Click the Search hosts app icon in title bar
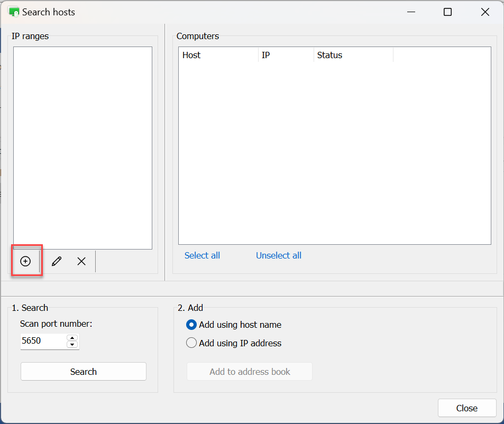The width and height of the screenshot is (504, 424). click(x=14, y=12)
